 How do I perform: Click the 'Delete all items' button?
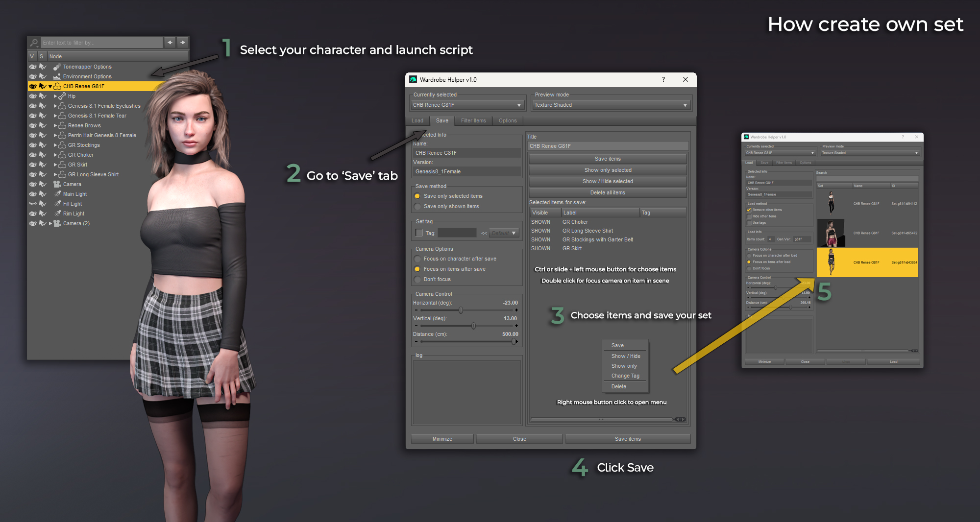pos(608,192)
